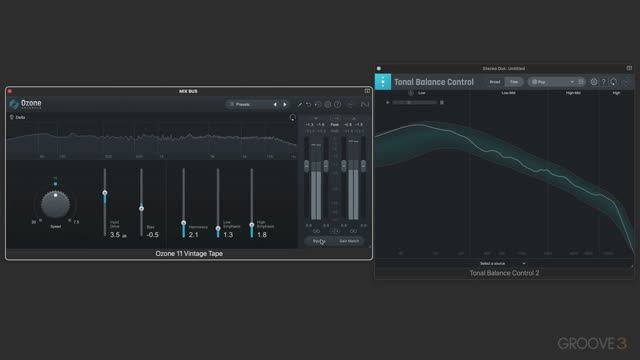The height and width of the screenshot is (360, 640).
Task: Click the spectrum reset icon above the meters
Action: (292, 118)
